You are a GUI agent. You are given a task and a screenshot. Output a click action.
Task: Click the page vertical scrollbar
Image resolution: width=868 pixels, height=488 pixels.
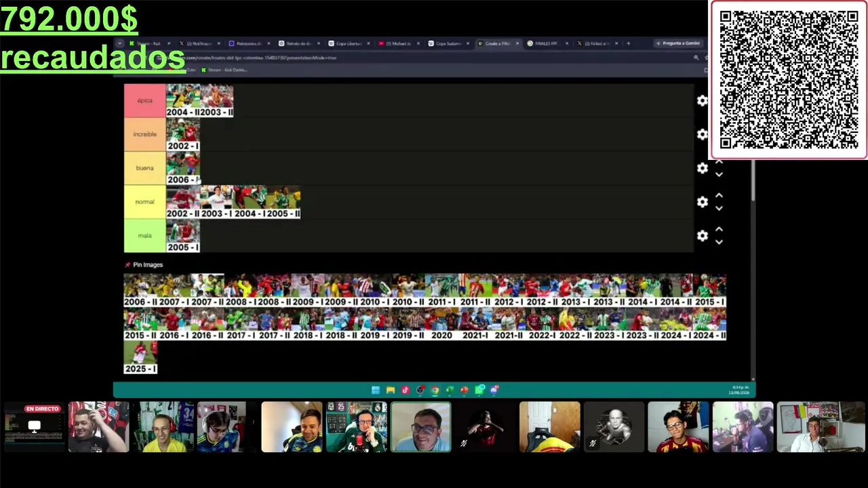[752, 182]
